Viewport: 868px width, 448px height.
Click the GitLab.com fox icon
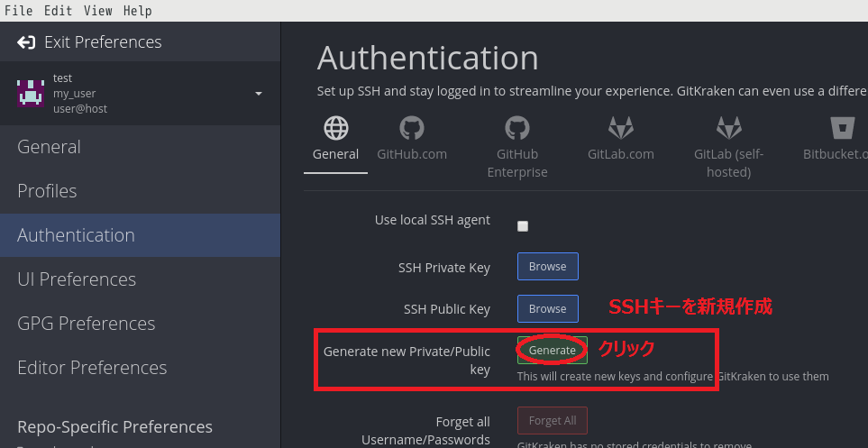(620, 128)
